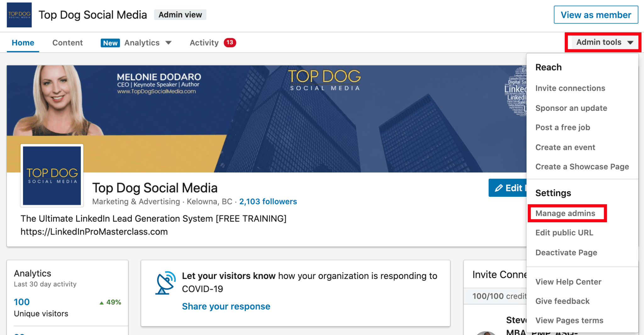Click the blue New badge next to Analytics
The image size is (644, 335).
110,43
